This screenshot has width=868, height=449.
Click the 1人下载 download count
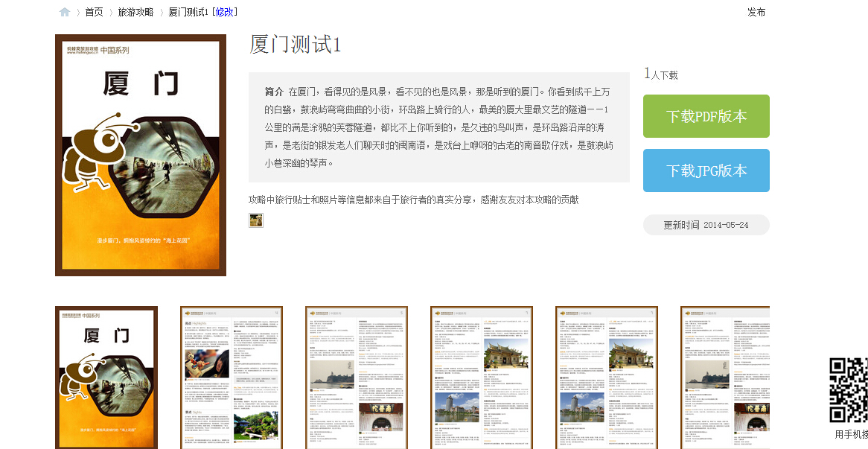pyautogui.click(x=661, y=74)
